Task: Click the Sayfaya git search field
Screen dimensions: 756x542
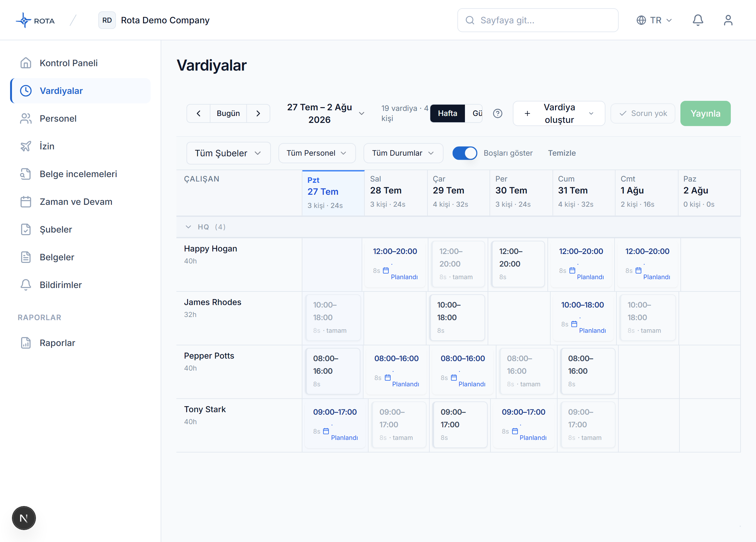Action: (x=538, y=20)
